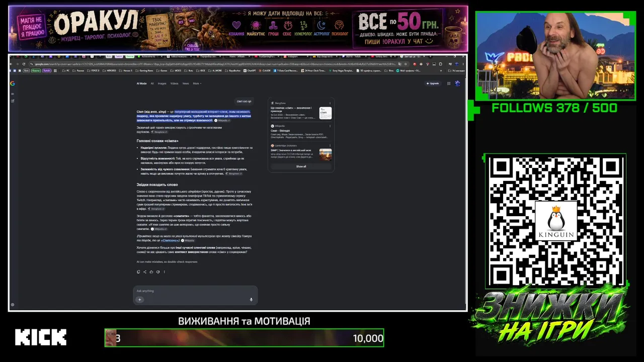Screen dimensions: 644x362
Task: Open options for the Cambridge Dictionary card
Action: tap(330, 146)
